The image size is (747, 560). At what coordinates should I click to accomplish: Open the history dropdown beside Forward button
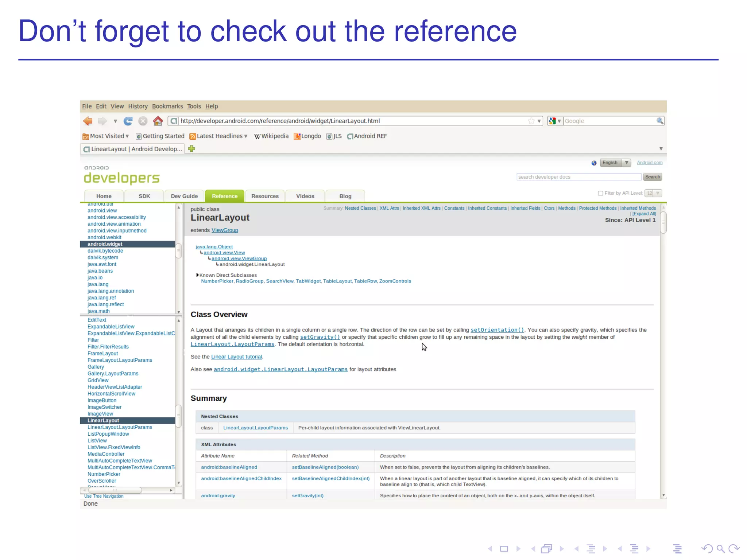coord(115,121)
